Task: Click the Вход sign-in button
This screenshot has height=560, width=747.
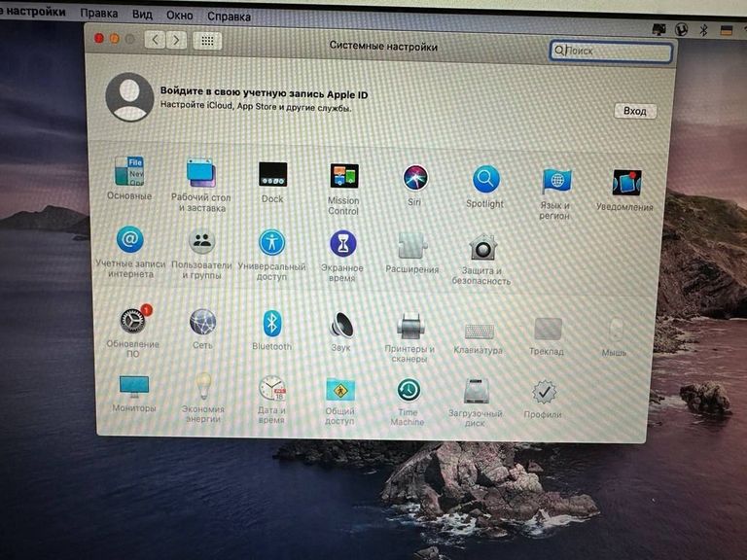Action: [x=634, y=111]
